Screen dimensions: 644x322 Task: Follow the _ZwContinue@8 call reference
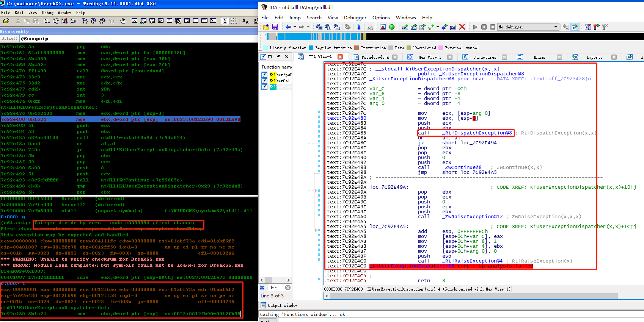[462, 167]
